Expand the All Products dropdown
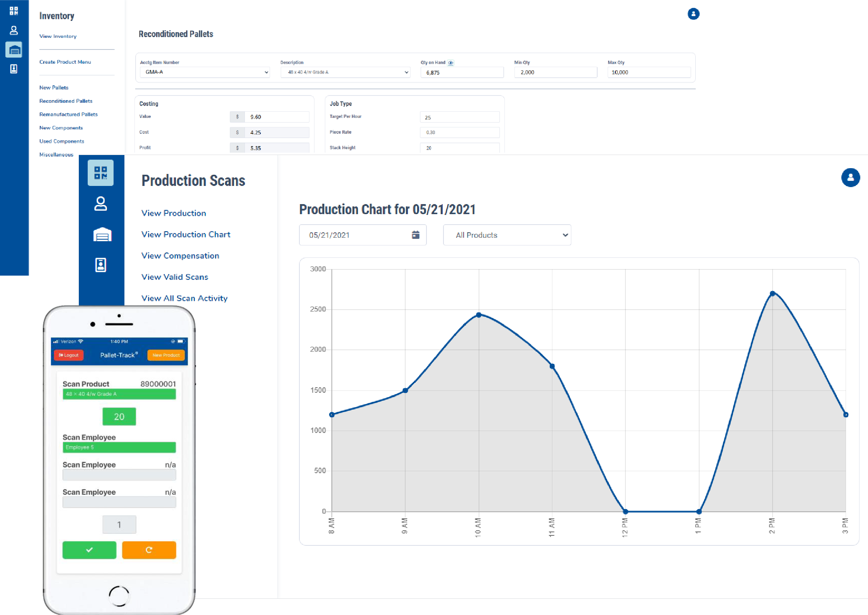The height and width of the screenshot is (615, 868). (507, 235)
